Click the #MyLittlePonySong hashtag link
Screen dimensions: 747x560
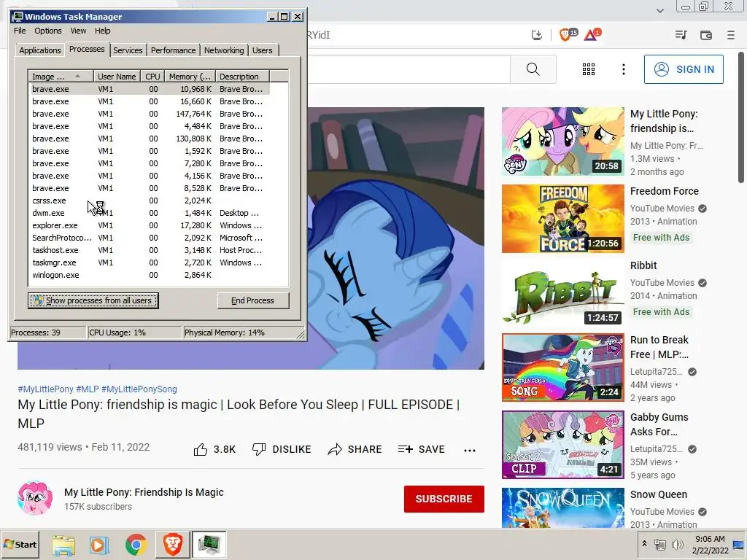(x=139, y=389)
